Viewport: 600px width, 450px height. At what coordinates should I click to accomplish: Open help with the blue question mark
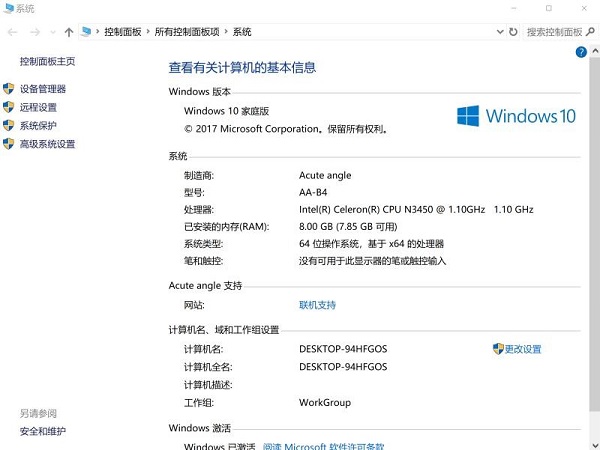581,52
